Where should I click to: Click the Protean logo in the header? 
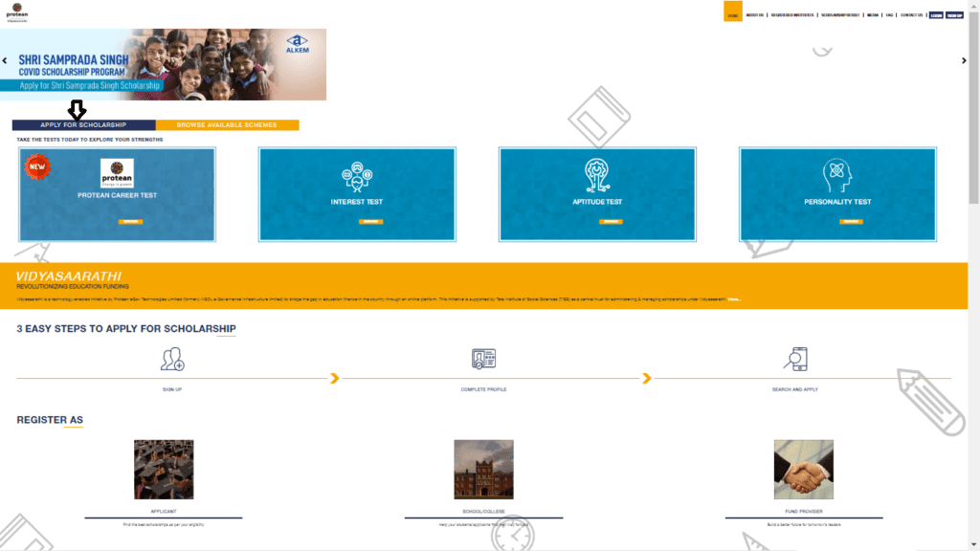[x=17, y=12]
